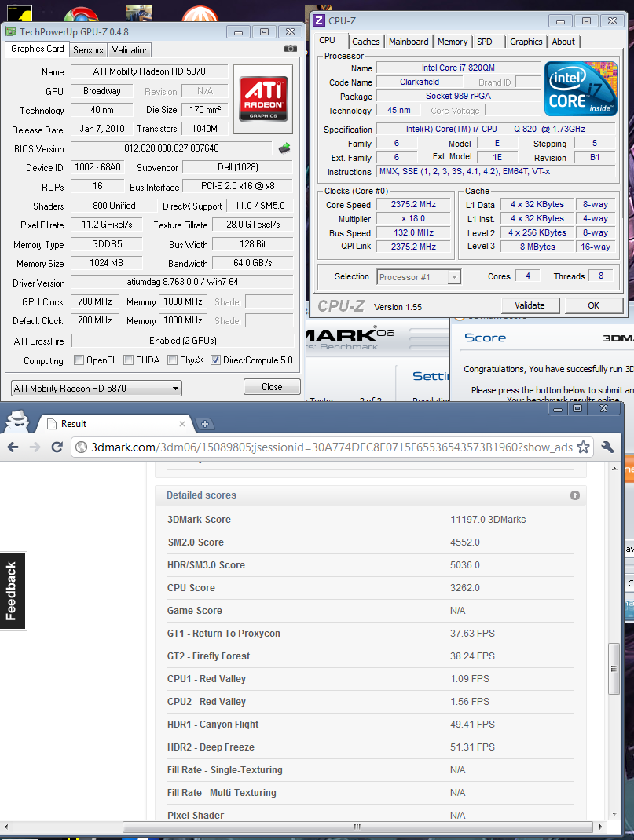634x840 pixels.
Task: Click the CPU-Z Specification field
Action: coord(496,129)
